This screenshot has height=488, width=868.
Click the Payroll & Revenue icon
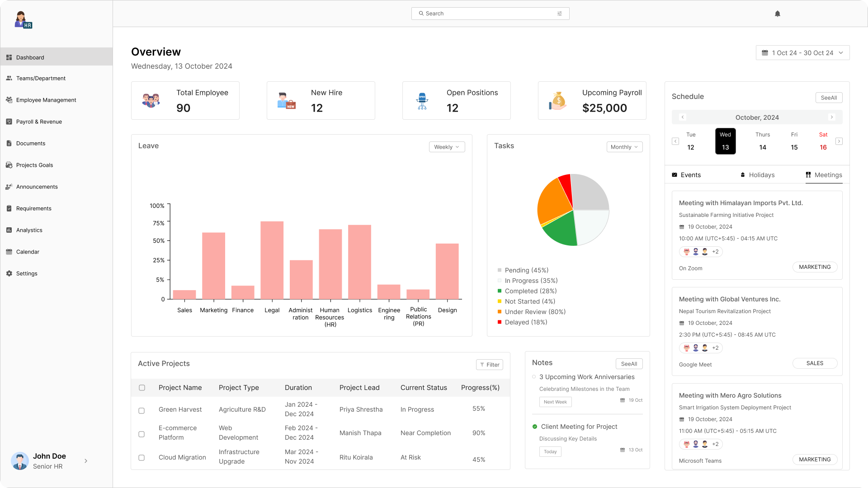click(x=9, y=122)
